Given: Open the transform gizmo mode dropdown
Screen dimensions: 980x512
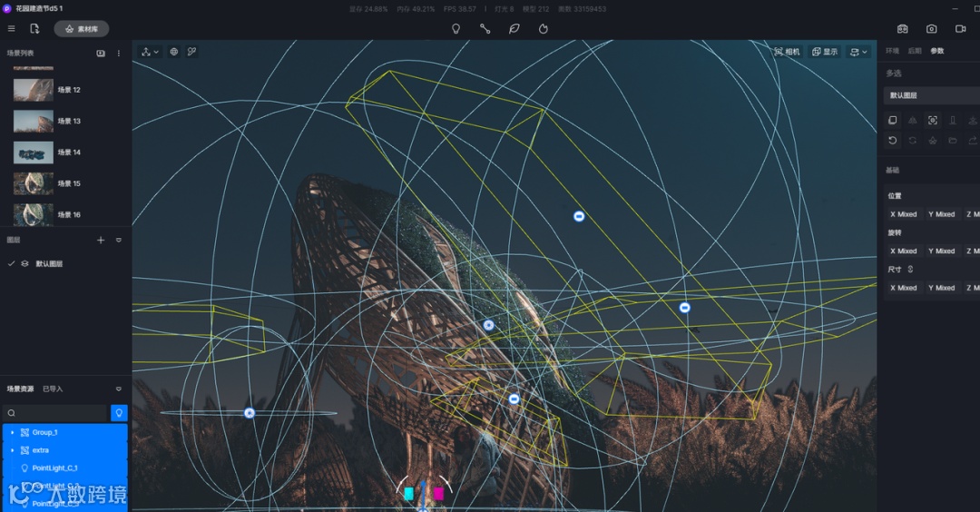Looking at the screenshot, I should pyautogui.click(x=150, y=52).
